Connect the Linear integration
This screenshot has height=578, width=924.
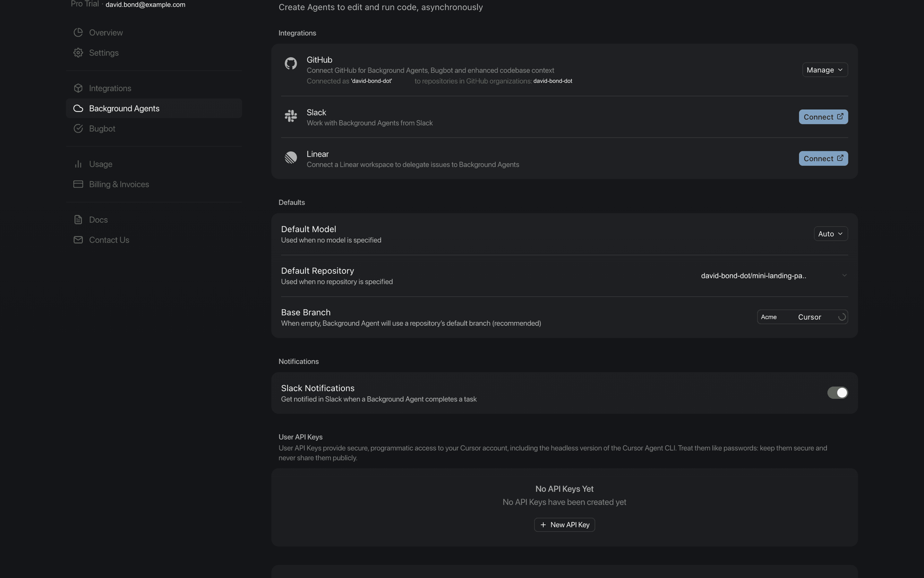[823, 158]
